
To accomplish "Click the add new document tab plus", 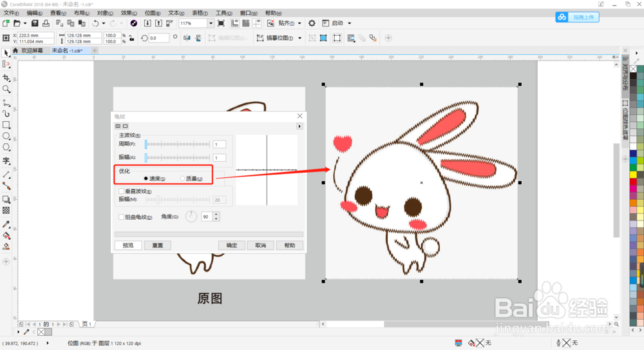I will pyautogui.click(x=95, y=50).
